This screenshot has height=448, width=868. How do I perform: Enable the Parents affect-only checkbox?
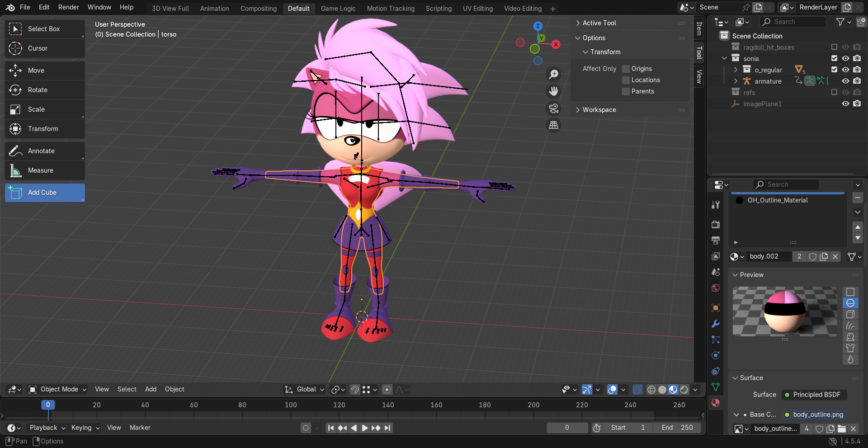point(626,91)
